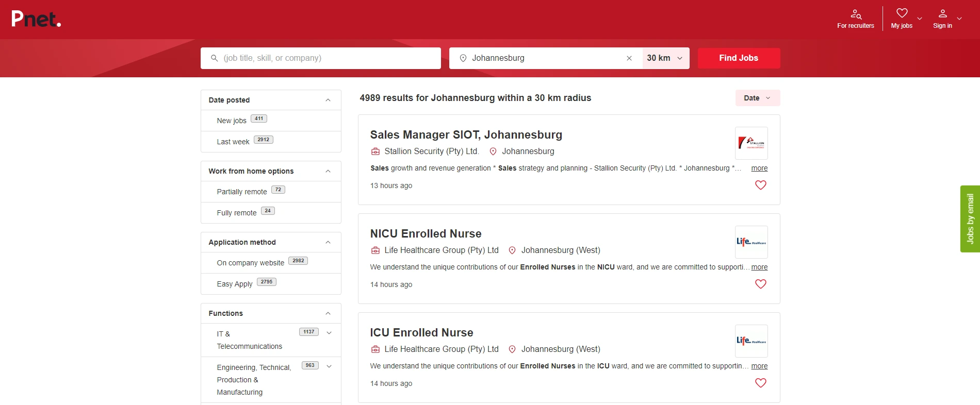Filter by Easy Apply jobs

click(x=235, y=284)
